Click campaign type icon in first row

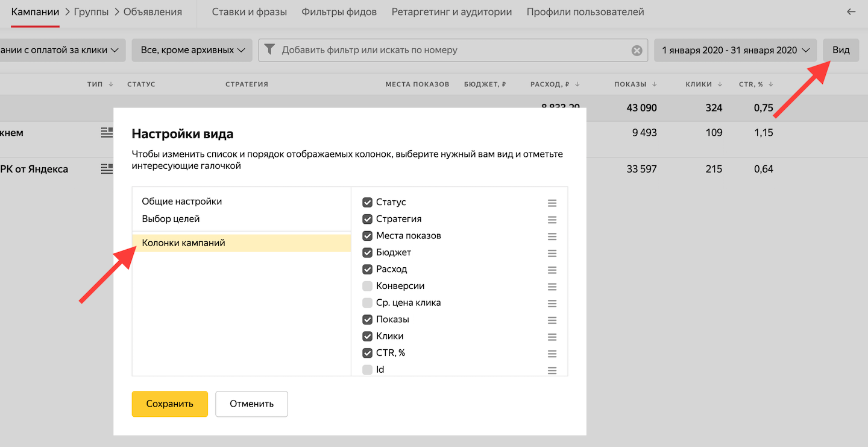(x=107, y=133)
